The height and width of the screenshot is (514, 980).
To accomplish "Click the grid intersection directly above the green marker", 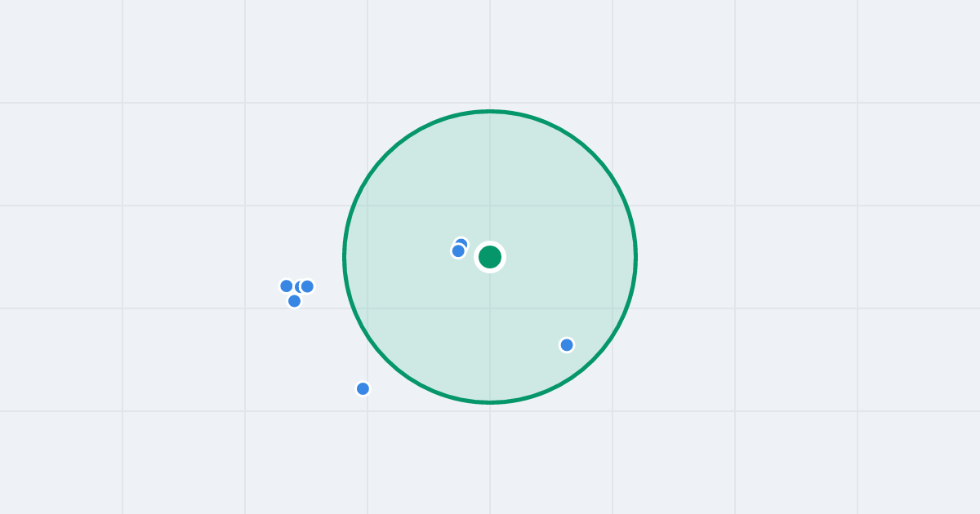I will 490,206.
